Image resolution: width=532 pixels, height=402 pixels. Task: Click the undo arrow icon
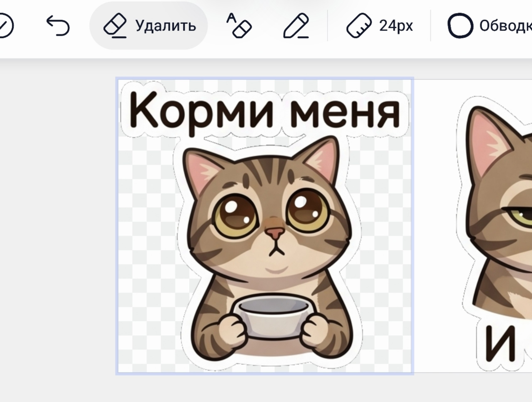pyautogui.click(x=58, y=26)
